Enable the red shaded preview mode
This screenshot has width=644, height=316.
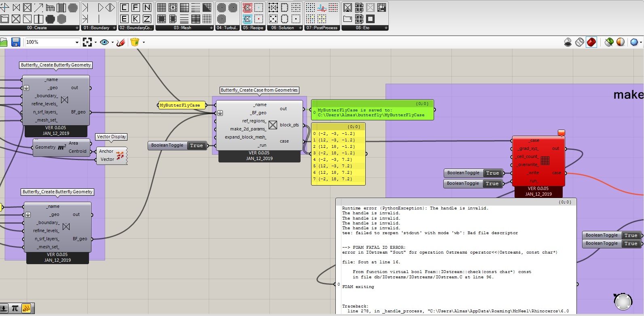coord(591,42)
